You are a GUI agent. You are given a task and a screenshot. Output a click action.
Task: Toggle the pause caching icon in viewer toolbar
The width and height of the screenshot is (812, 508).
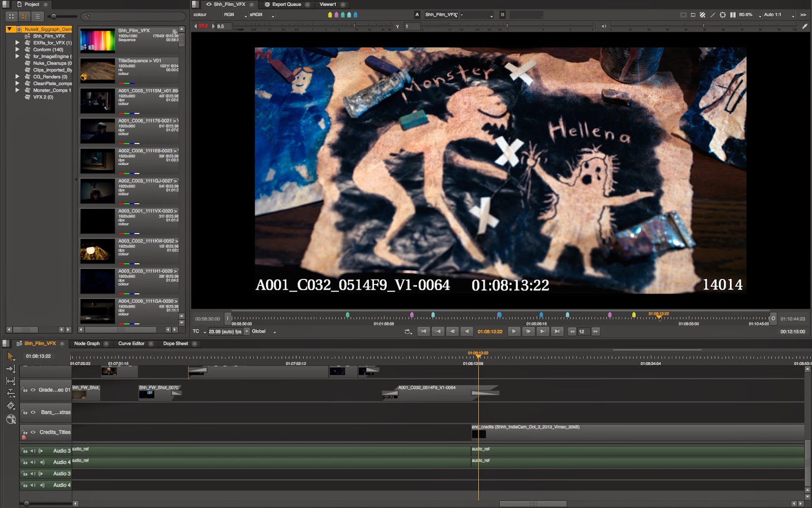[x=733, y=15]
